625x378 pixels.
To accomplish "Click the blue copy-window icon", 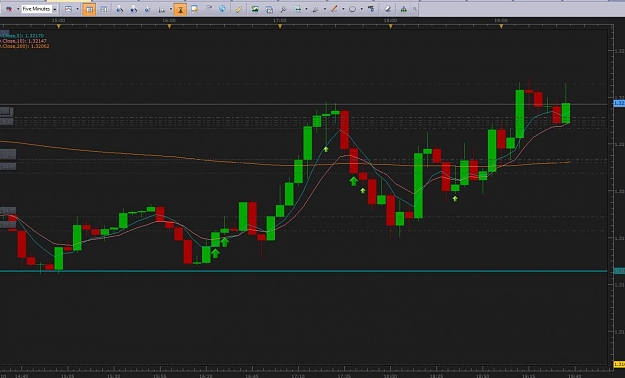I will pos(269,9).
